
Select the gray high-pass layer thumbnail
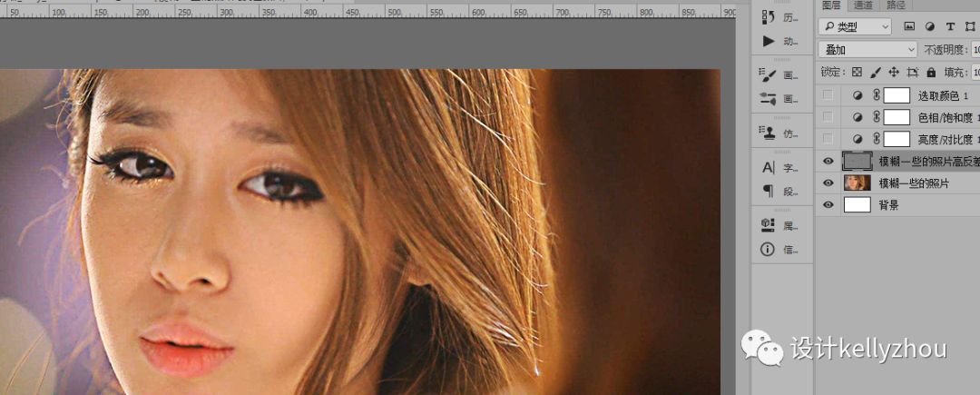tap(857, 162)
